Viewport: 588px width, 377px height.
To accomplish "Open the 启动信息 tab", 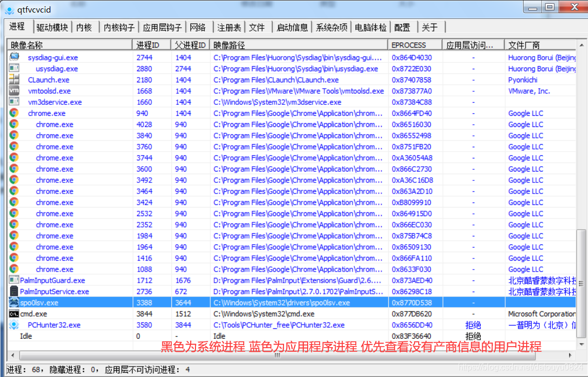I will (x=292, y=27).
